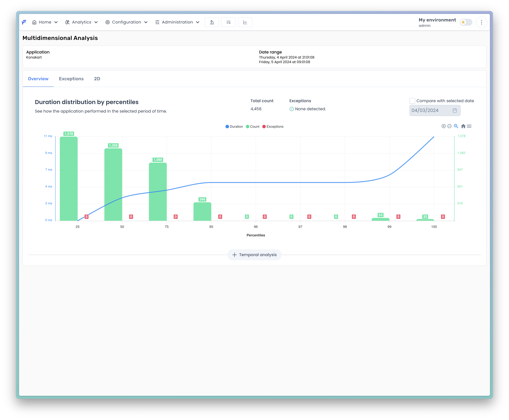Enable Compare with selected date checkbox
Viewport: 509px width, 420px height.
point(412,101)
